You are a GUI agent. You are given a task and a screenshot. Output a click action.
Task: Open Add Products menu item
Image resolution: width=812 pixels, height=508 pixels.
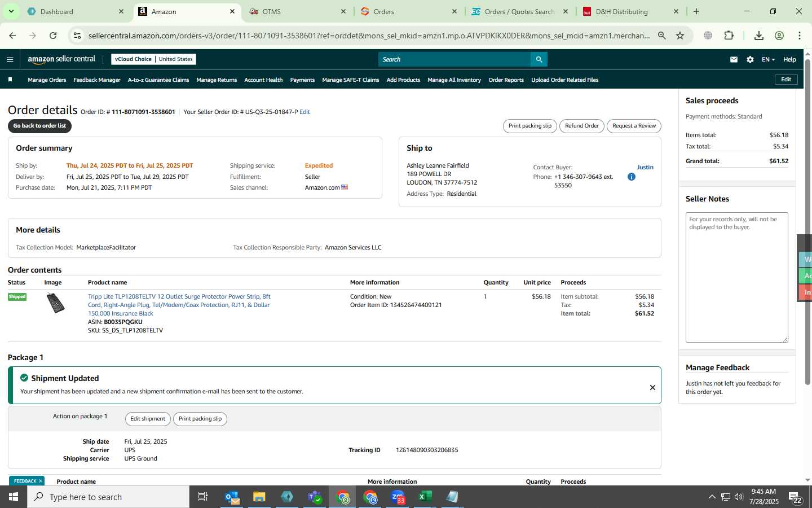coord(403,80)
